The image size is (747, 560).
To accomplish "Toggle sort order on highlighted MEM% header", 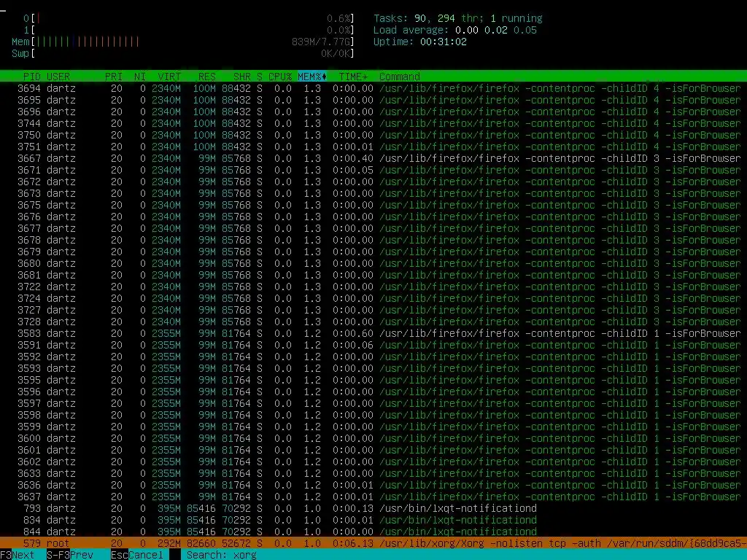I will [x=312, y=77].
